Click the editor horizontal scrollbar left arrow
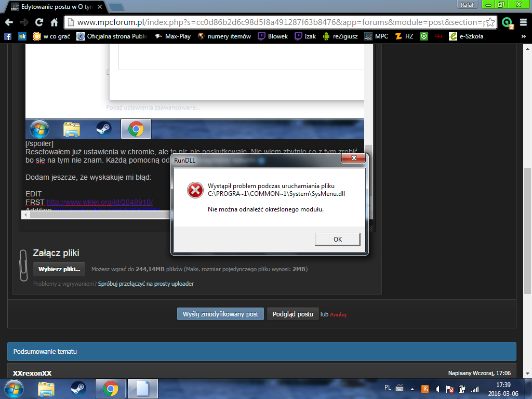The width and height of the screenshot is (532, 399). pos(26,215)
